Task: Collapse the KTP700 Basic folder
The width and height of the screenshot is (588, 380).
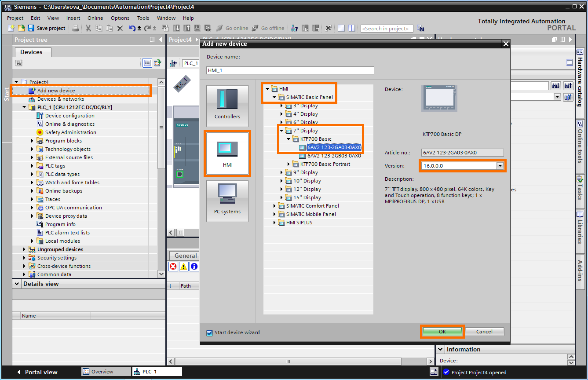Action: [289, 139]
